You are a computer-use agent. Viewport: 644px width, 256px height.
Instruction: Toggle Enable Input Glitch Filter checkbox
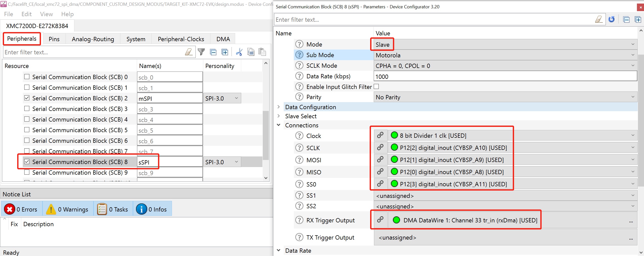pos(376,87)
